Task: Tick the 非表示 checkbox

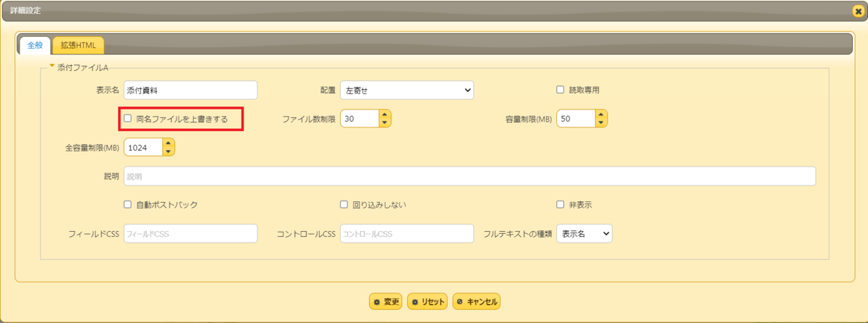Action: 560,204
